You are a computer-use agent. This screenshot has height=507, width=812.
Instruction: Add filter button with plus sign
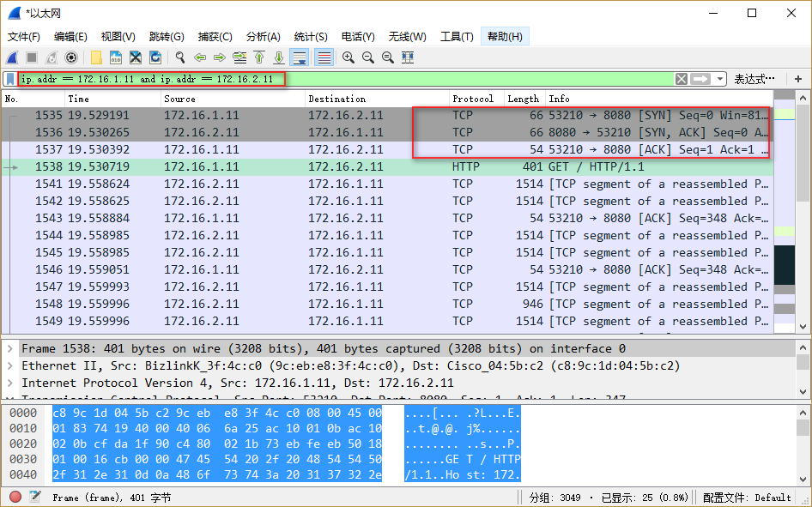point(798,79)
